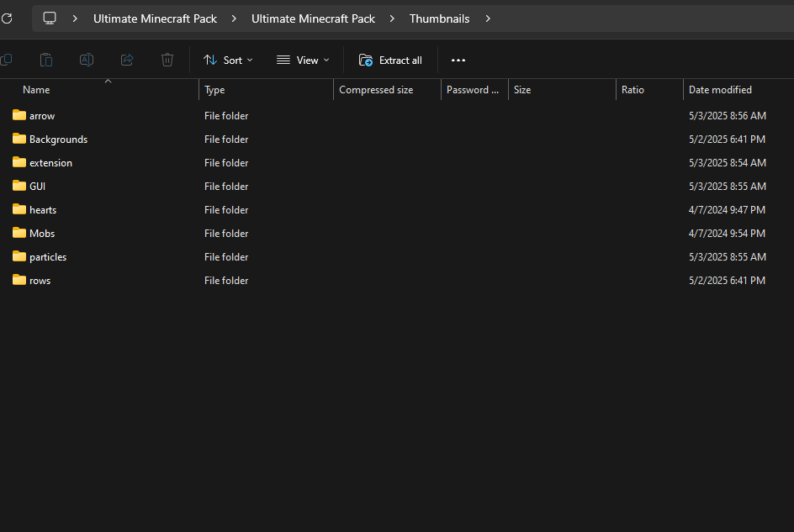Viewport: 794px width, 532px height.
Task: Select the arrow folder name
Action: click(42, 116)
